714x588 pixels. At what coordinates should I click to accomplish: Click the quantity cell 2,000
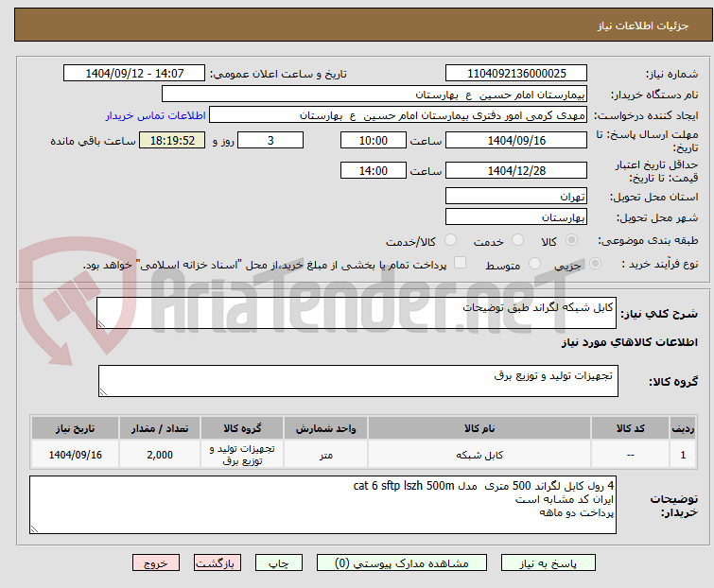click(160, 454)
